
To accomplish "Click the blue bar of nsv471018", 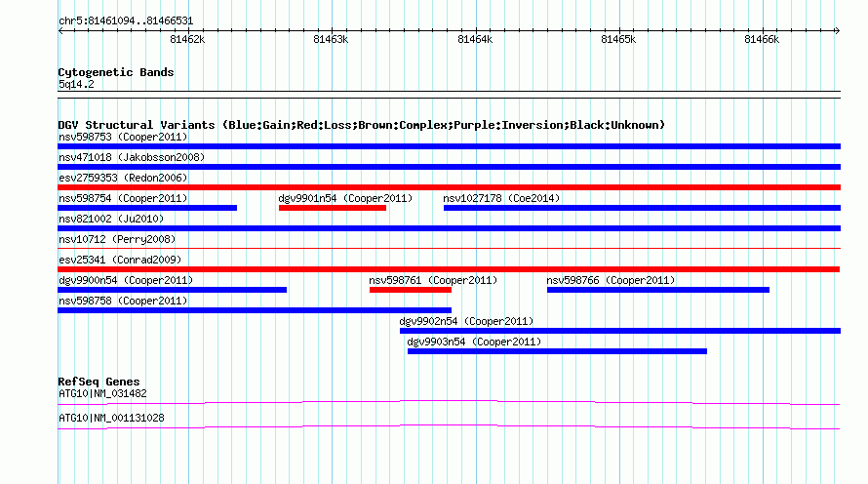I will [x=449, y=167].
